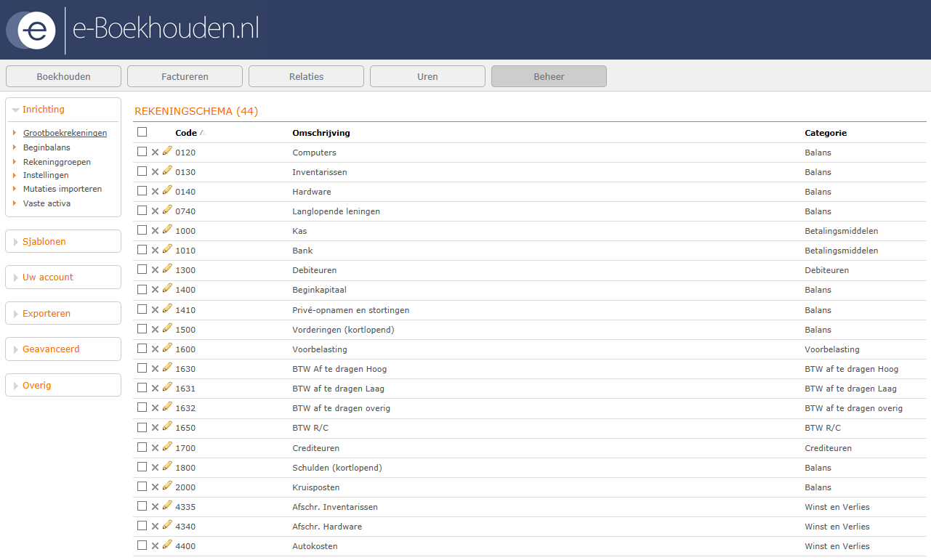Tick the select-all checkbox in table header
Screen dimensions: 931x560
click(142, 132)
